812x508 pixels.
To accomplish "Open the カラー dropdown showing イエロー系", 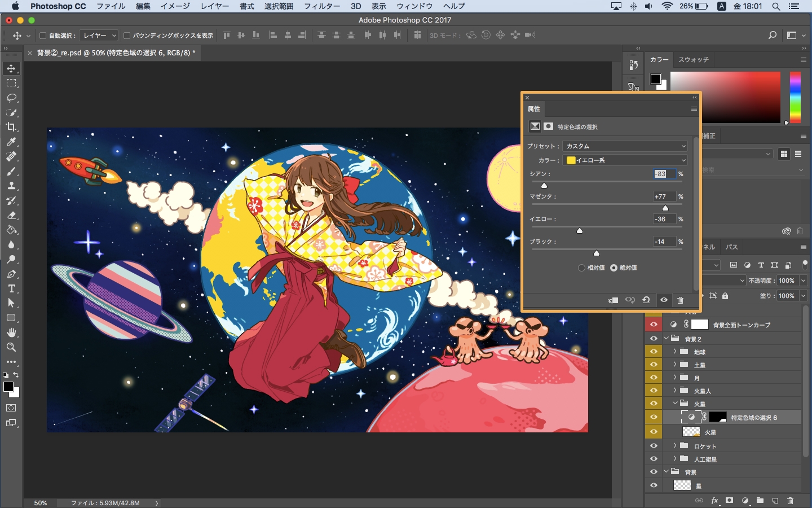I will pyautogui.click(x=625, y=160).
